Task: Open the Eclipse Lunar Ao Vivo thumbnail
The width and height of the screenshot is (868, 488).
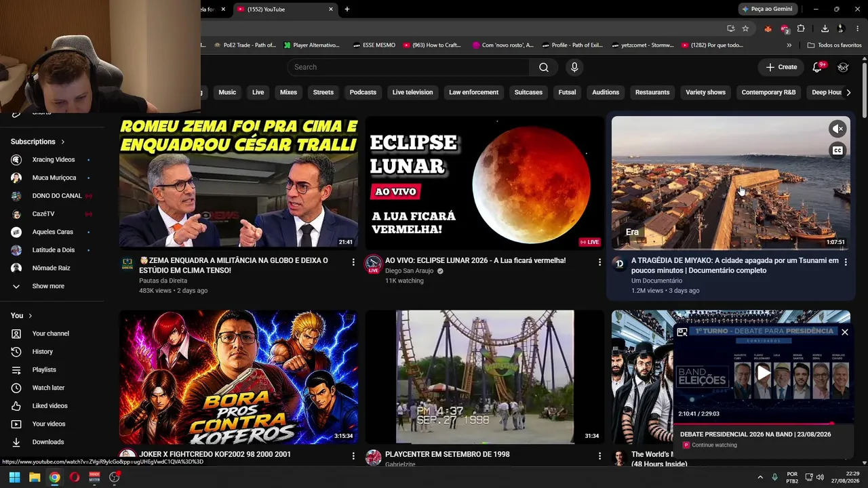Action: pos(484,183)
